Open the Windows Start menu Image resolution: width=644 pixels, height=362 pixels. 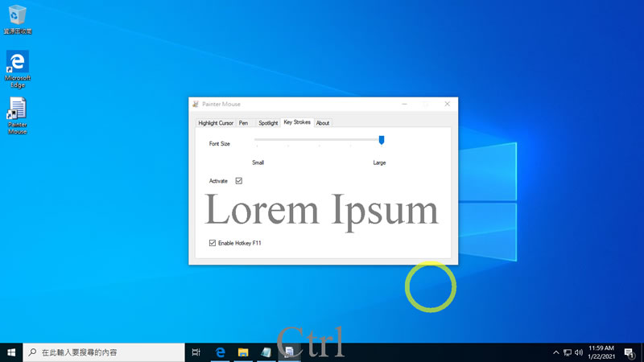[x=11, y=352]
